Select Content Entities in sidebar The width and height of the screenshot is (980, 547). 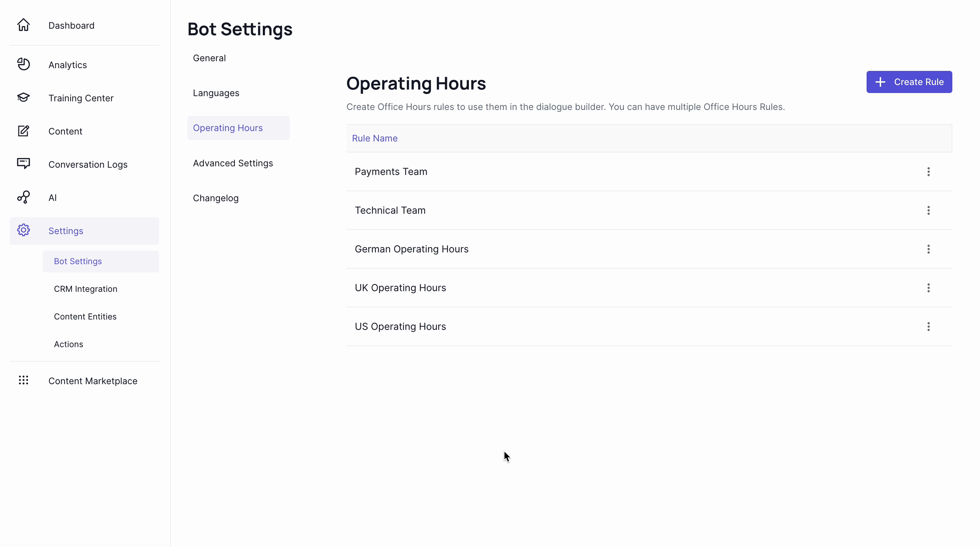pyautogui.click(x=85, y=316)
